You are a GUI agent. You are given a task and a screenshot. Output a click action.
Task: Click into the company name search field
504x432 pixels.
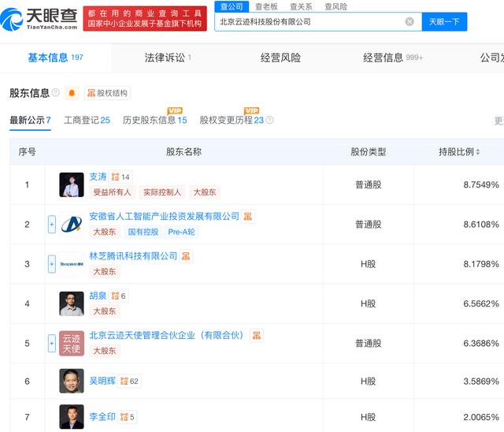pyautogui.click(x=311, y=22)
